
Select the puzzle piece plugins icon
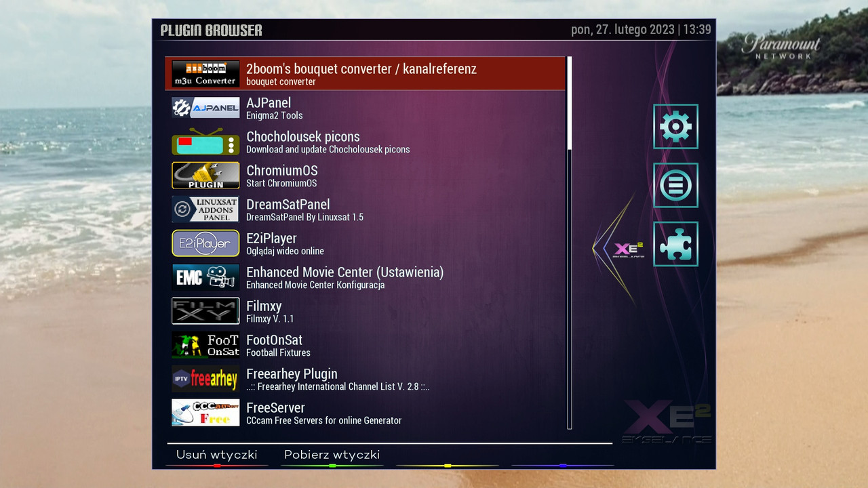coord(675,244)
